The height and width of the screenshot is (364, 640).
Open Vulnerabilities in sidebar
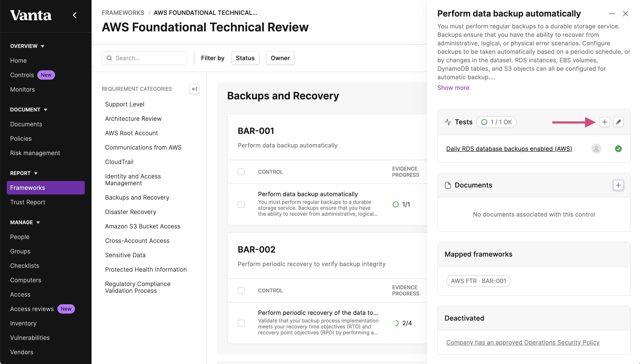(30, 338)
